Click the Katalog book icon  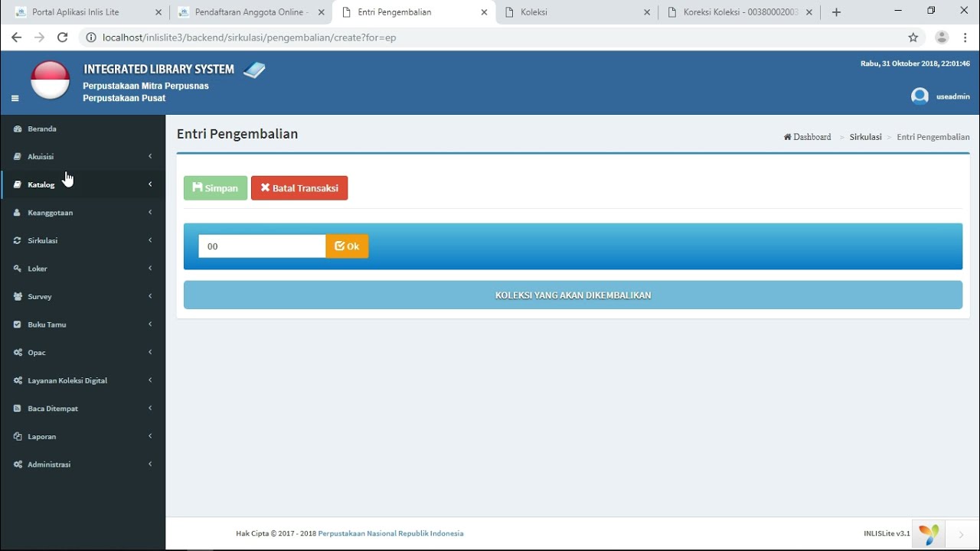[x=18, y=184]
